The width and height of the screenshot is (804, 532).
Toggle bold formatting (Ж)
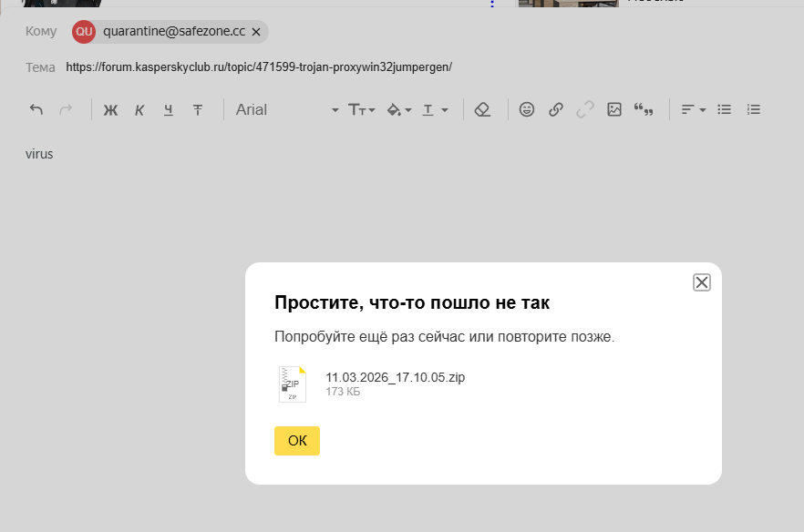pyautogui.click(x=111, y=110)
